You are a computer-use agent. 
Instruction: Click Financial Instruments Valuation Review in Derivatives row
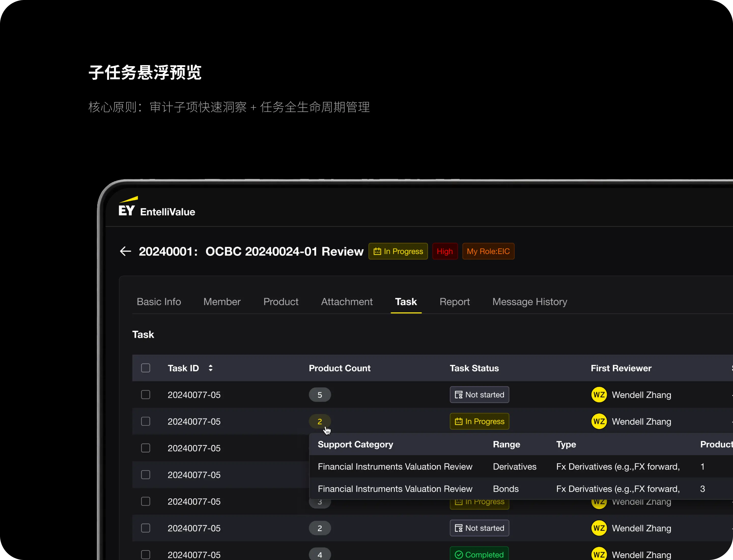click(x=395, y=466)
